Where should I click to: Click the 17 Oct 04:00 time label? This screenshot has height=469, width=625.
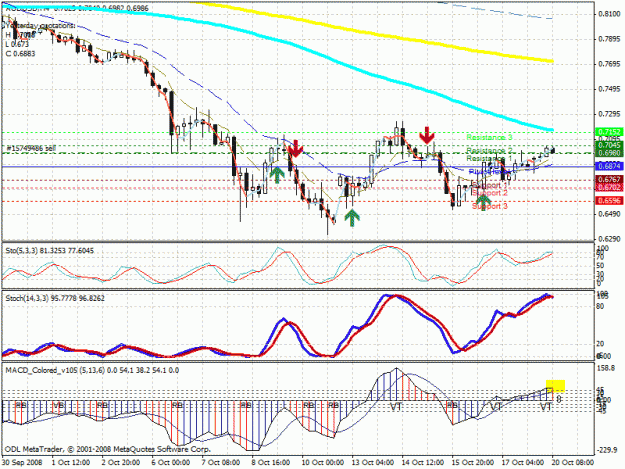point(522,463)
